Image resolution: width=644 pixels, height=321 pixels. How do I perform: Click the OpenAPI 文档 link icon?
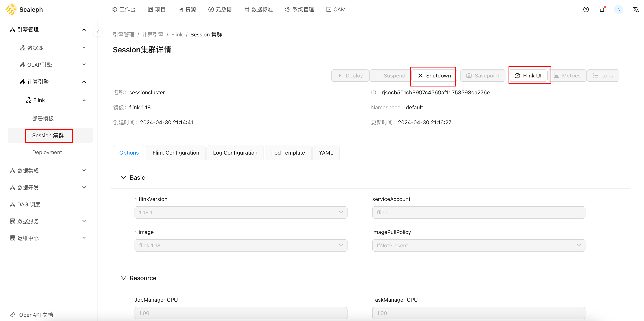(12, 314)
